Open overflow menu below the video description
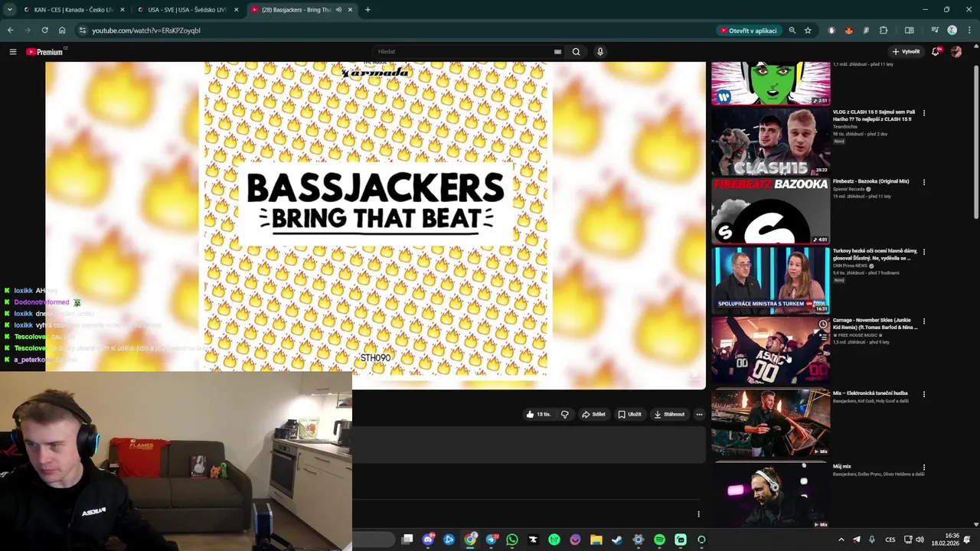This screenshot has height=551, width=980. click(698, 514)
